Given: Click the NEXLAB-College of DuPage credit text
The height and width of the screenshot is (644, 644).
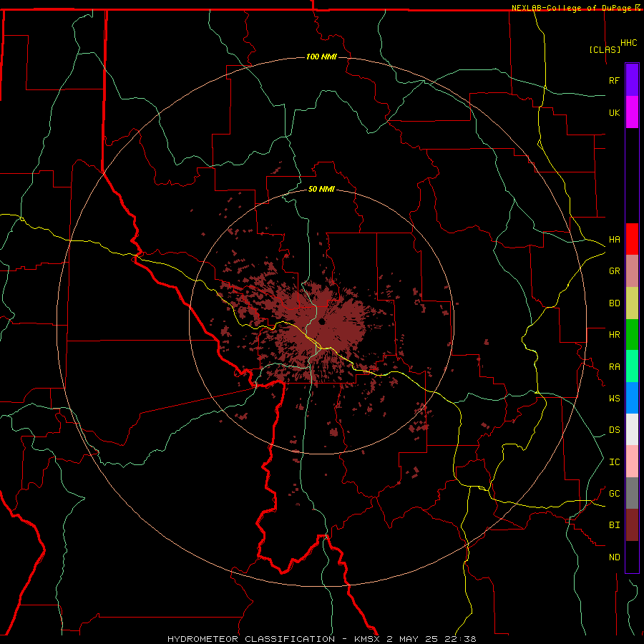Looking at the screenshot, I should point(571,8).
